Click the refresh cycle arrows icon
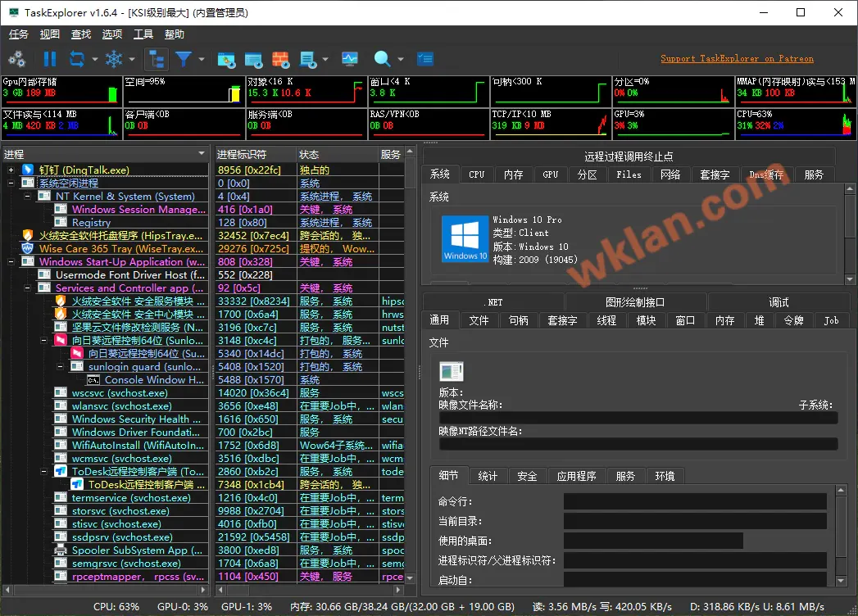 click(x=76, y=58)
